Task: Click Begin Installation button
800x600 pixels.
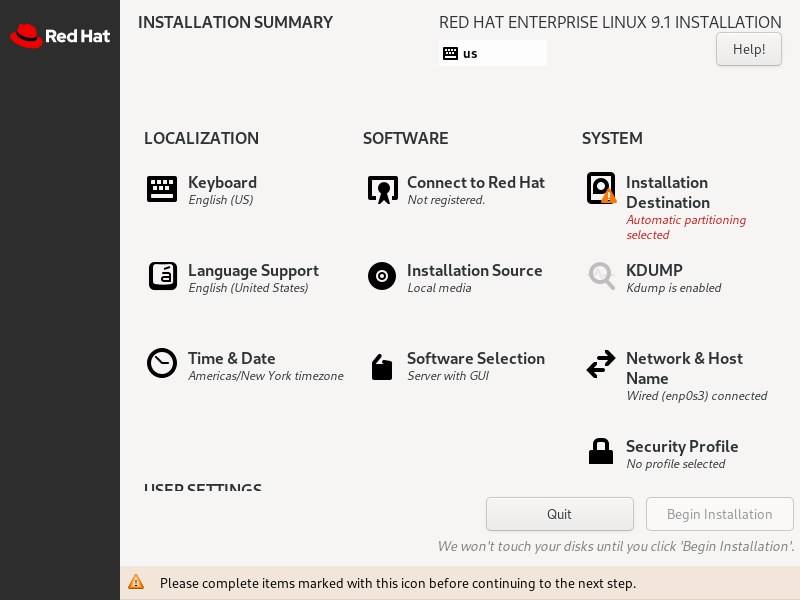Action: coord(719,514)
